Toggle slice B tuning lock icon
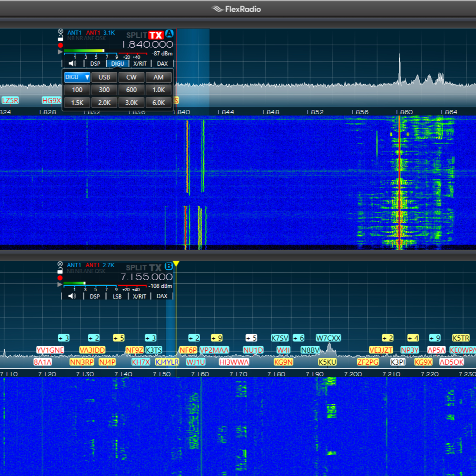The width and height of the screenshot is (476, 476). pos(60,271)
